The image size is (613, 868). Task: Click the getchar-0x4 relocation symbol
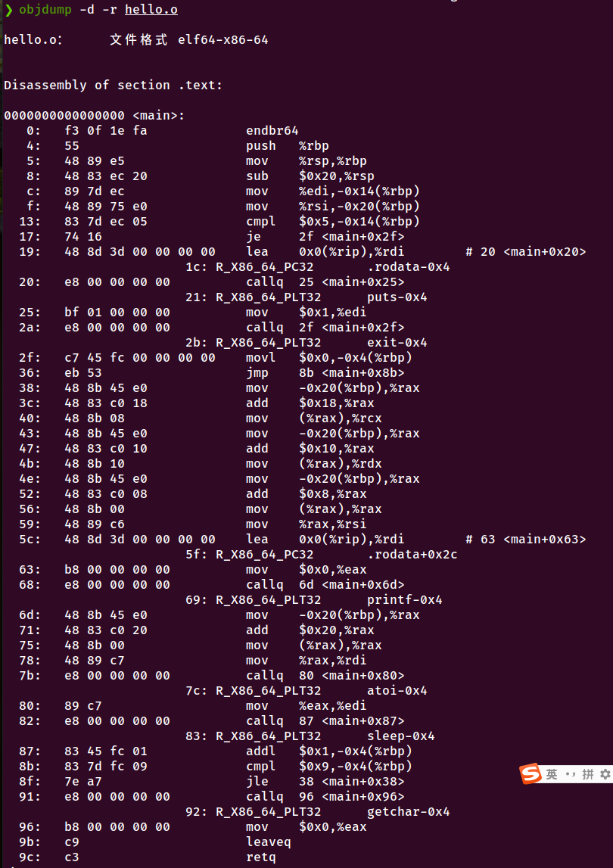tap(409, 812)
